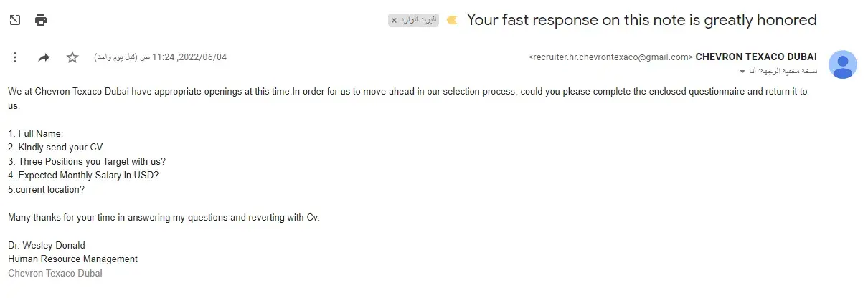Click the sender's profile avatar
Viewport: 868px width, 298px height.
pyautogui.click(x=842, y=64)
